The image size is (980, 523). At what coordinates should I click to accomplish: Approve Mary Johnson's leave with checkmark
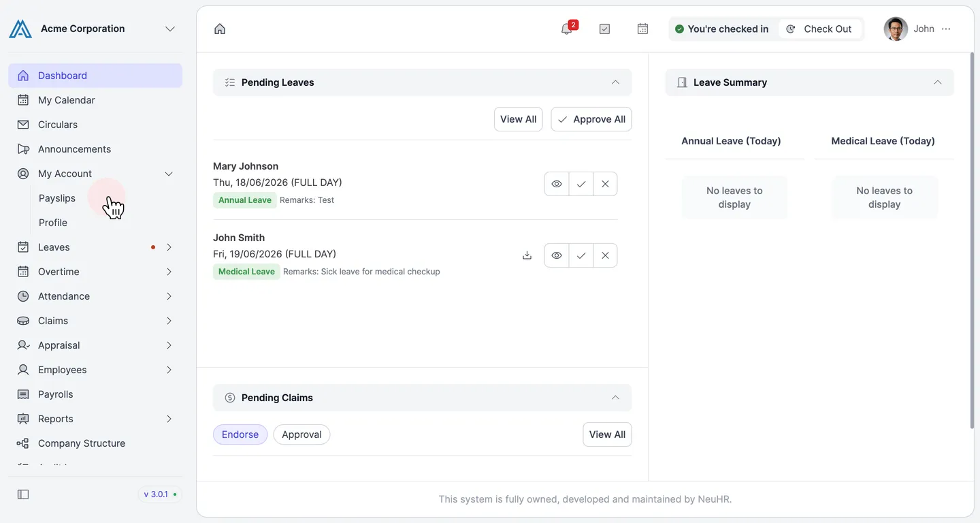[581, 184]
